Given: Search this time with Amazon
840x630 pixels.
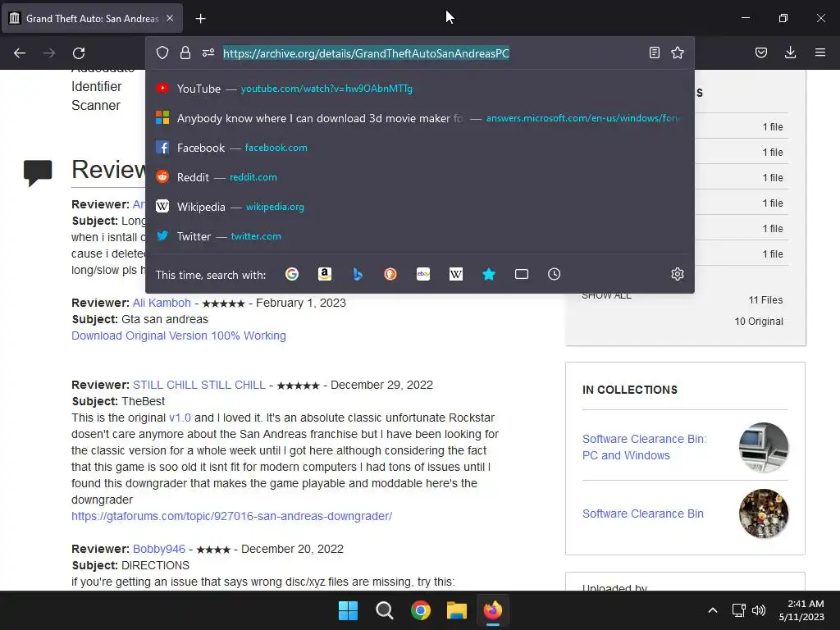Looking at the screenshot, I should coord(325,274).
